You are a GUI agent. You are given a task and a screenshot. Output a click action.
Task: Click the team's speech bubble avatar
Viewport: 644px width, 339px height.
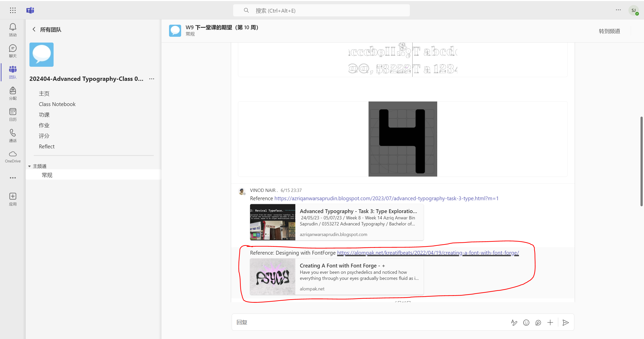click(42, 55)
